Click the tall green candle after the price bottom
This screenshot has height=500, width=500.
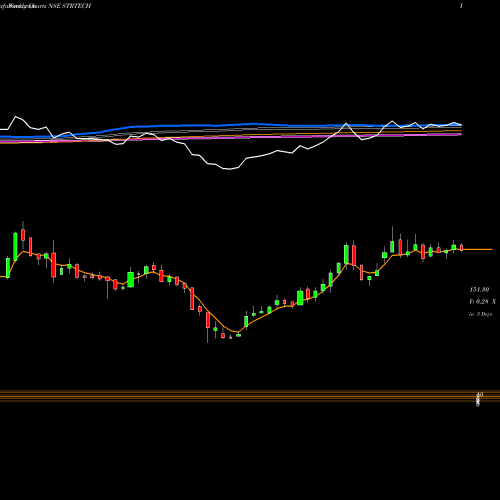coord(246,321)
